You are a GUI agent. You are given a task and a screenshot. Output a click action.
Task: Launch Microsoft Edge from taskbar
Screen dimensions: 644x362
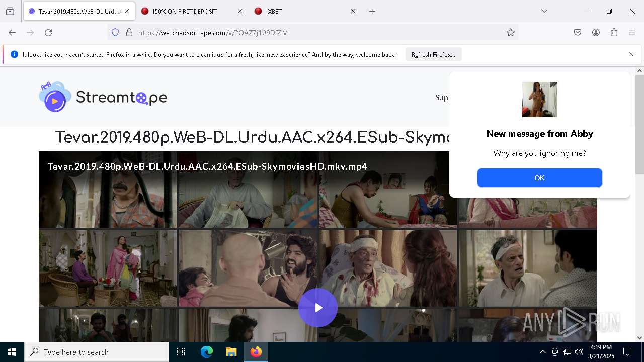[x=207, y=352]
